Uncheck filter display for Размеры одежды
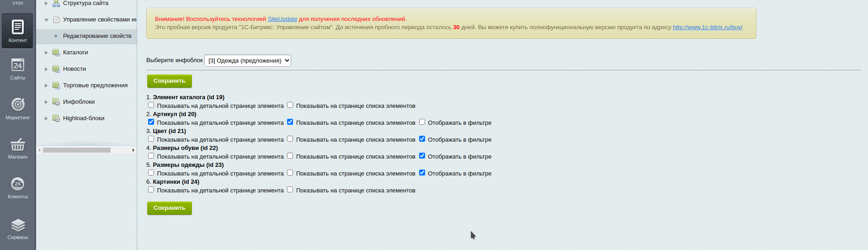 coord(422,173)
